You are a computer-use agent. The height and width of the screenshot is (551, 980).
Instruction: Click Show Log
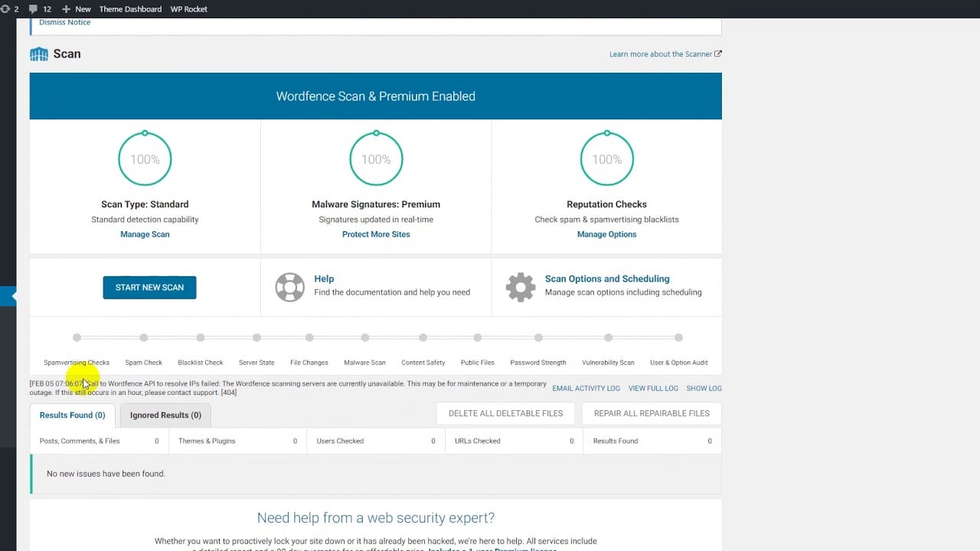point(704,389)
